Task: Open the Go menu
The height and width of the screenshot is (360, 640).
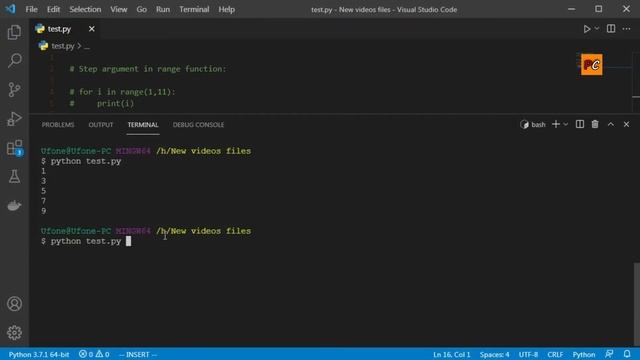Action: (x=142, y=9)
